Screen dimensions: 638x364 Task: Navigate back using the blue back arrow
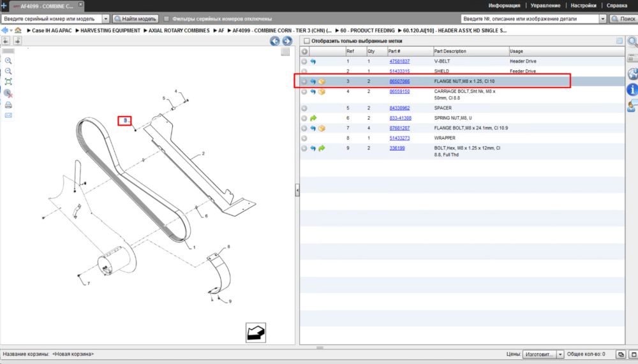click(x=4, y=30)
